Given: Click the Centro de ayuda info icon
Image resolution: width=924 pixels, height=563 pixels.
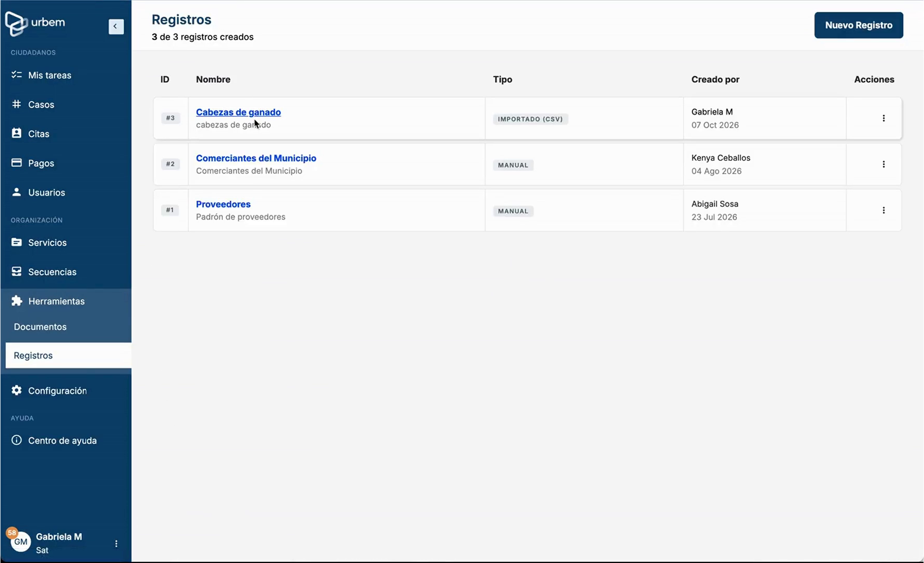Looking at the screenshot, I should pos(17,440).
